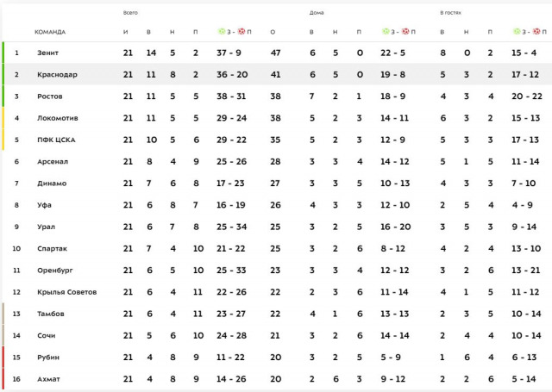Open the Краснодар team link
552x392 pixels.
point(57,74)
